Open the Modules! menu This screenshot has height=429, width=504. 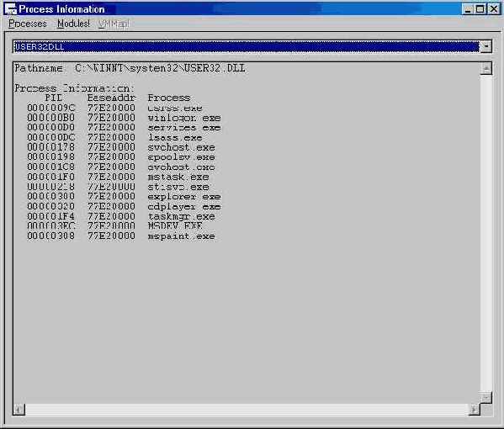(73, 24)
